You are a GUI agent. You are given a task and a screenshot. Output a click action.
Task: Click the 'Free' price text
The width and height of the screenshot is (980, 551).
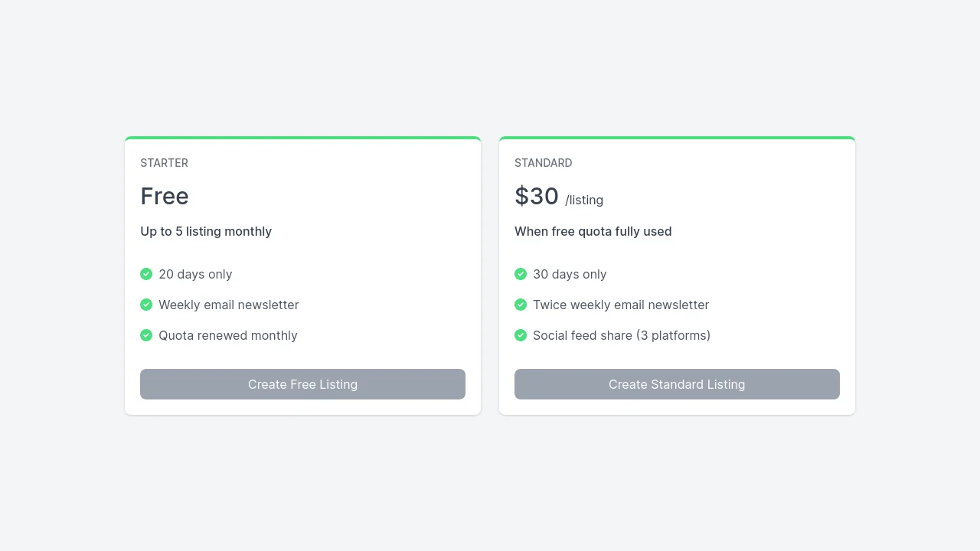[165, 197]
